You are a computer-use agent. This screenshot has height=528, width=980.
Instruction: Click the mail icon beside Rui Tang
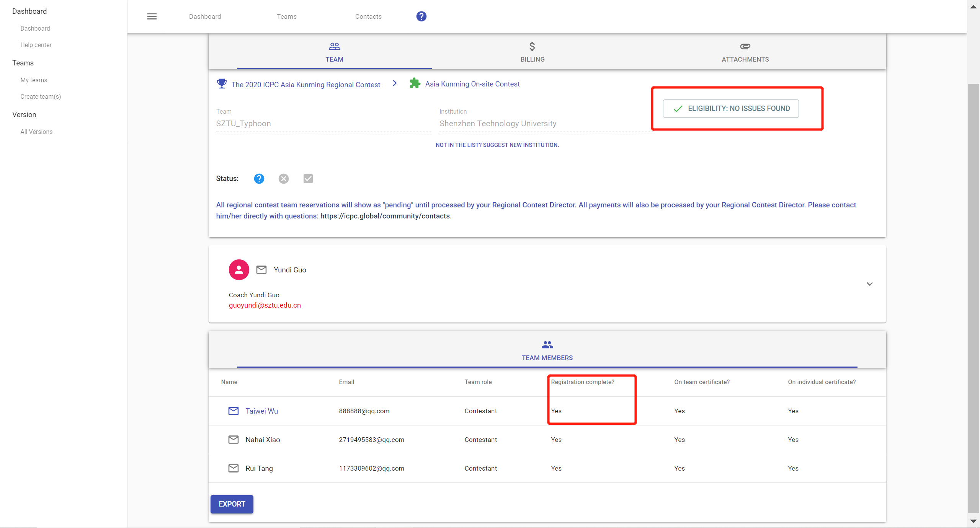234,468
